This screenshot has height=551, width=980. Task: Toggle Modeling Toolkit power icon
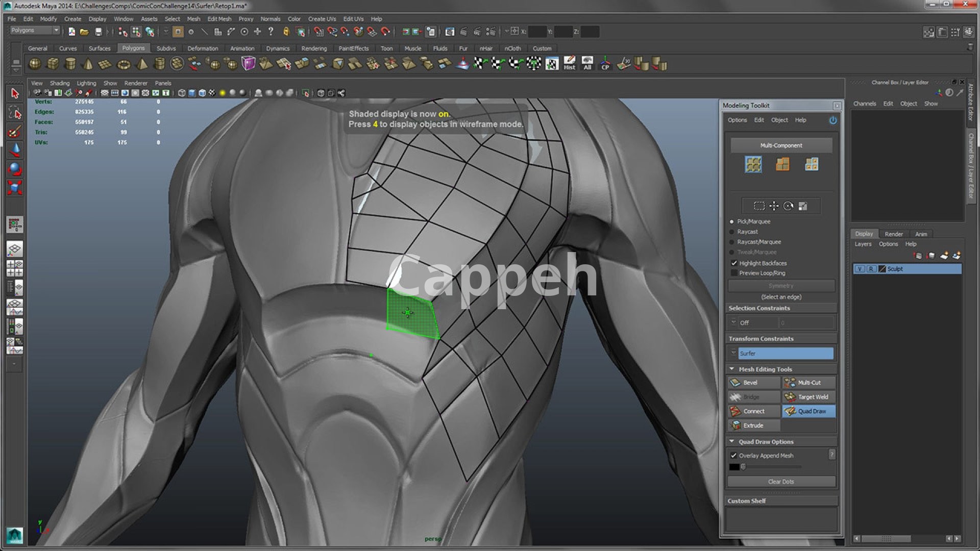833,120
